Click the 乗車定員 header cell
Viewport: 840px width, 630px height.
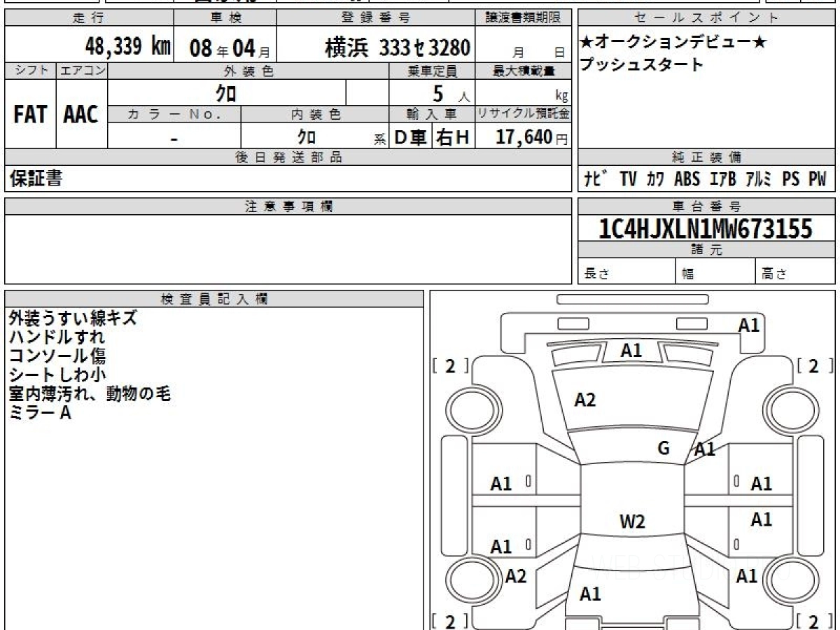pyautogui.click(x=432, y=71)
